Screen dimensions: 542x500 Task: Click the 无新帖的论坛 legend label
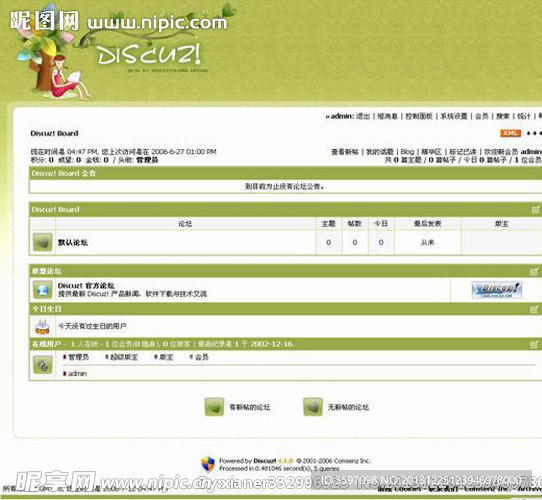click(x=348, y=407)
